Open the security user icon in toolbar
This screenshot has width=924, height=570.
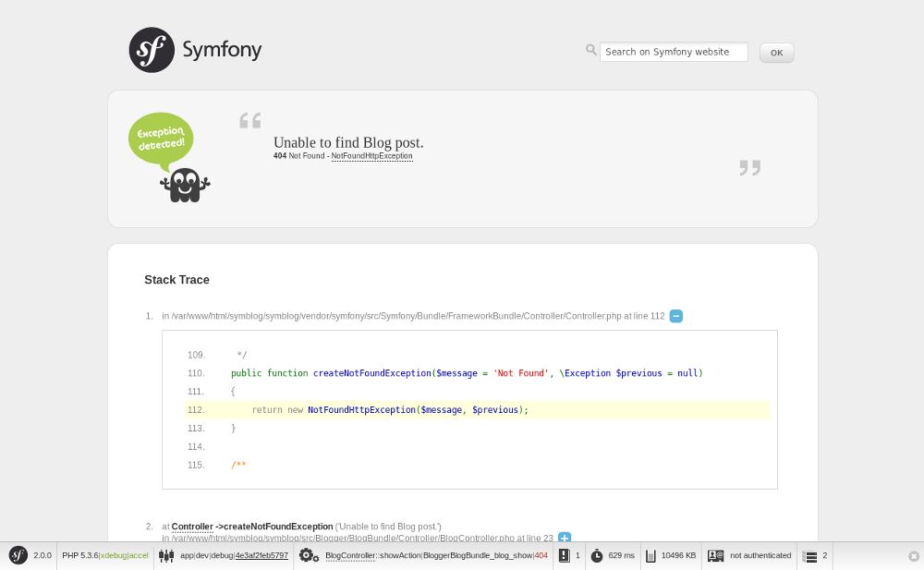click(715, 555)
